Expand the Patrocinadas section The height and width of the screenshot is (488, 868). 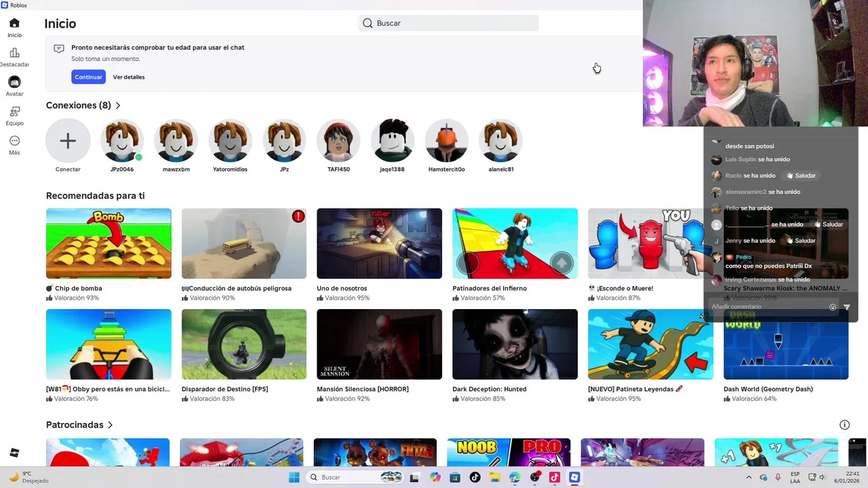click(79, 425)
